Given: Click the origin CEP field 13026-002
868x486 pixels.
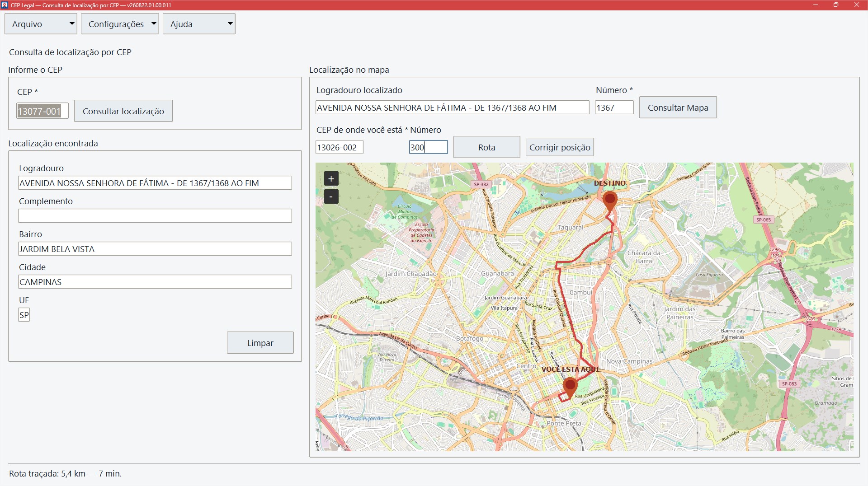Looking at the screenshot, I should (339, 147).
